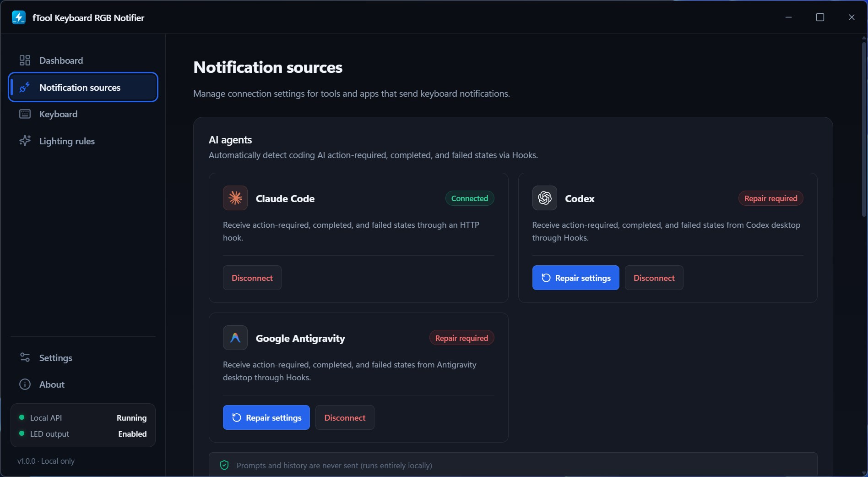Click the Connected badge on Claude Code
Screen dimensions: 868x477
(x=470, y=198)
